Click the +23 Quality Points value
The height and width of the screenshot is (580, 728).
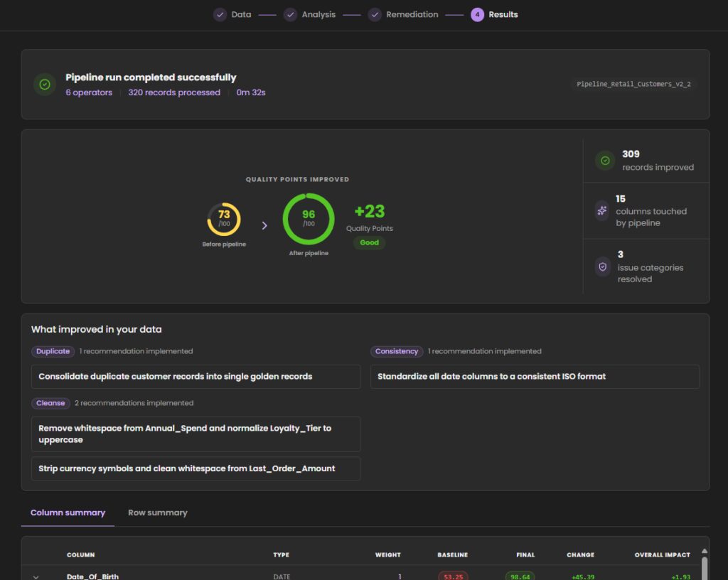(370, 211)
